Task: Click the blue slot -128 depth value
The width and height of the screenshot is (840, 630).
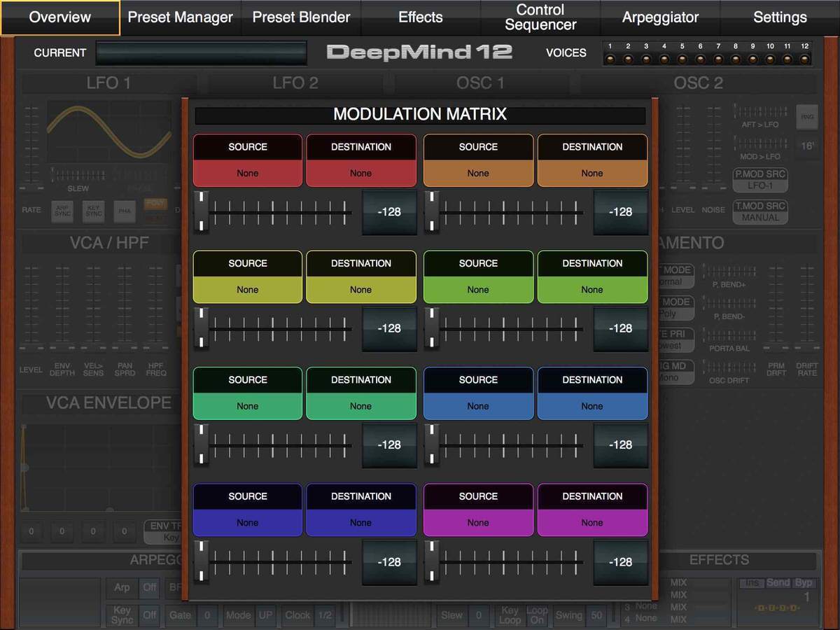Action: pos(621,445)
